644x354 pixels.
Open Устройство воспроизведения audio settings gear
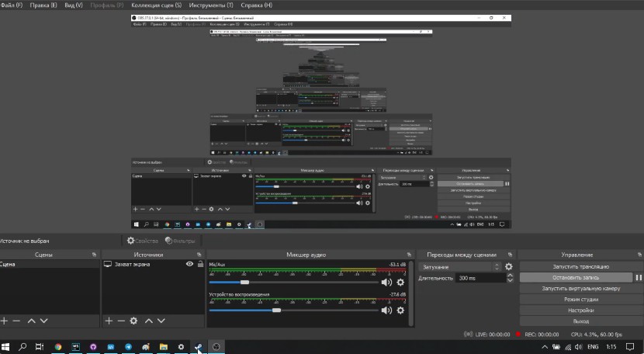[400, 310]
